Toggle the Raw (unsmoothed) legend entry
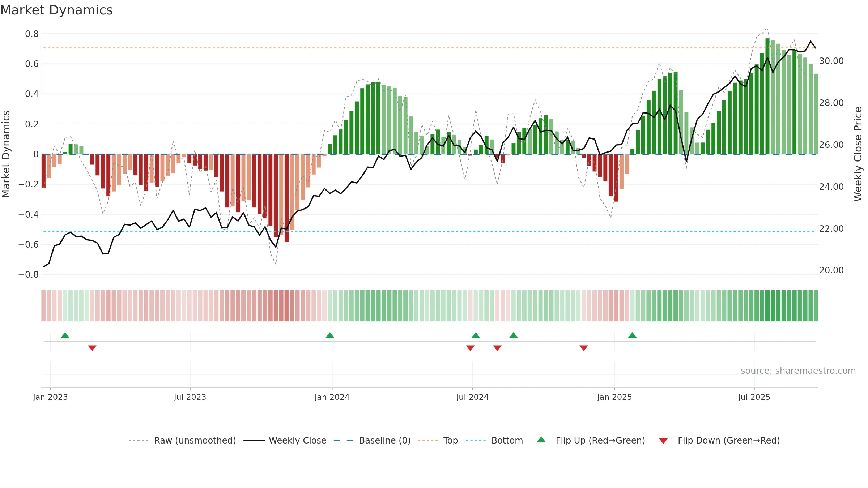The height and width of the screenshot is (488, 868). (182, 440)
